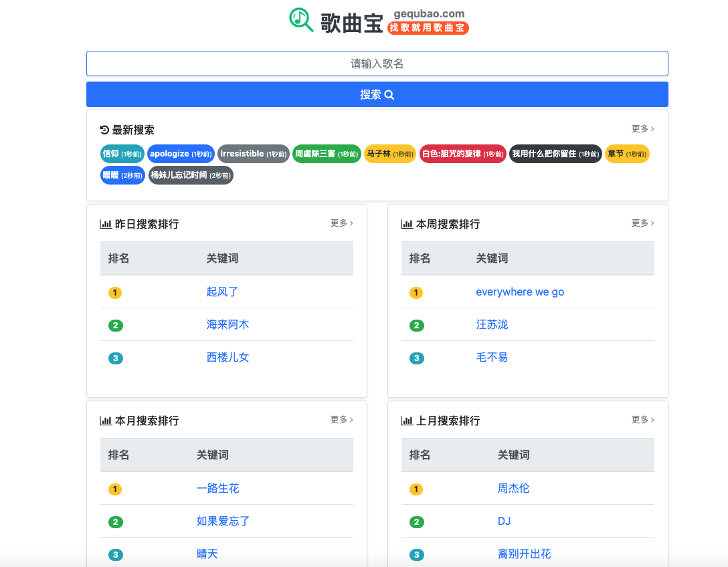Click the bar chart icon beside 上月搜索排行
This screenshot has height=567, width=728.
[407, 421]
